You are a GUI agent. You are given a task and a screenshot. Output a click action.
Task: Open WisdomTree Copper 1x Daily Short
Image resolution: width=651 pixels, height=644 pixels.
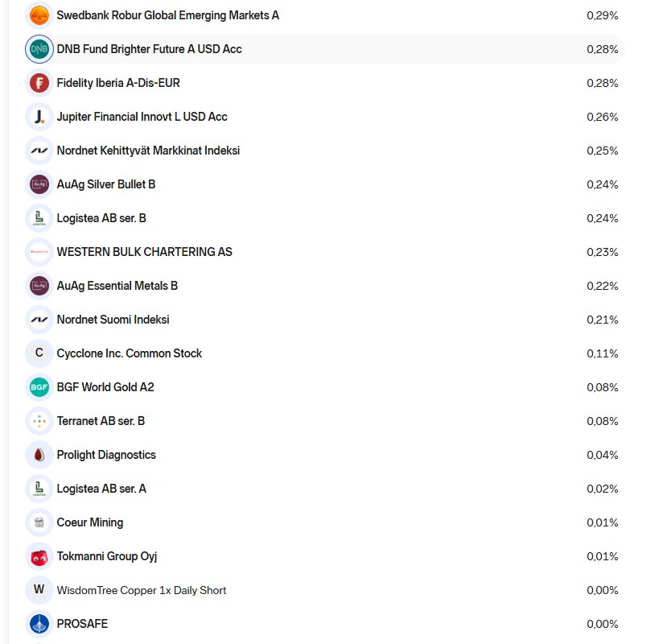(x=142, y=590)
